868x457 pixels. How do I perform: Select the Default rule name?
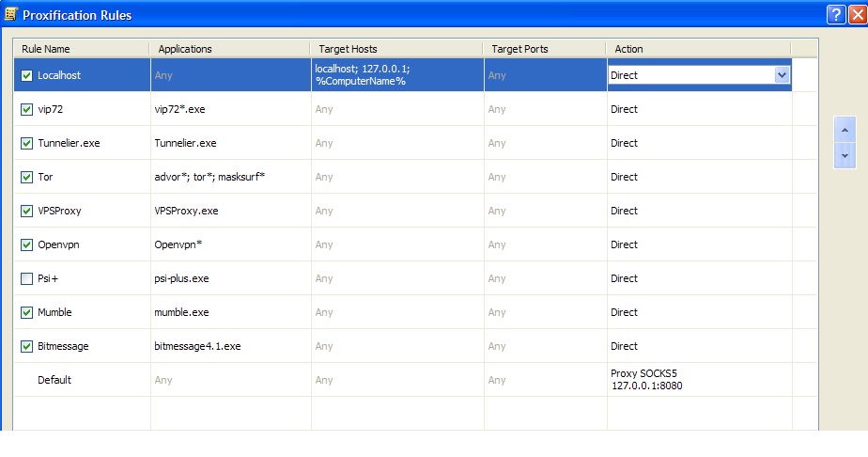point(54,380)
